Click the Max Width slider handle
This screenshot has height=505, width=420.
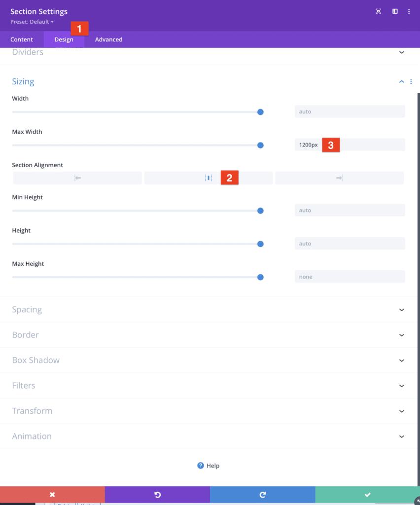[x=260, y=145]
